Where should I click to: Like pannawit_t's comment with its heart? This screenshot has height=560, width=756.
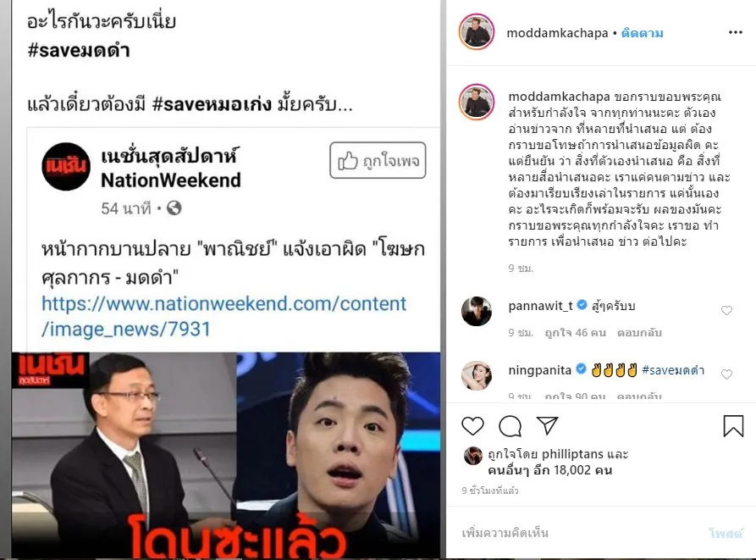pos(726,311)
